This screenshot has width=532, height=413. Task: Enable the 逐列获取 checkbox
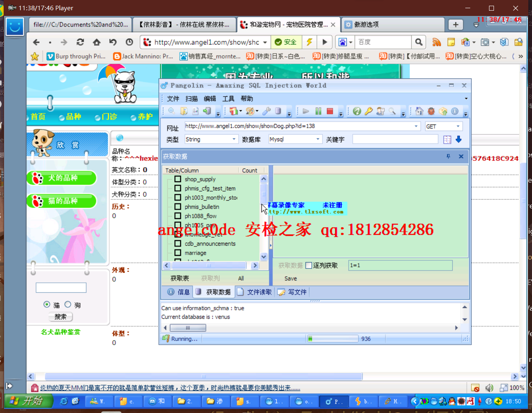[x=309, y=265]
